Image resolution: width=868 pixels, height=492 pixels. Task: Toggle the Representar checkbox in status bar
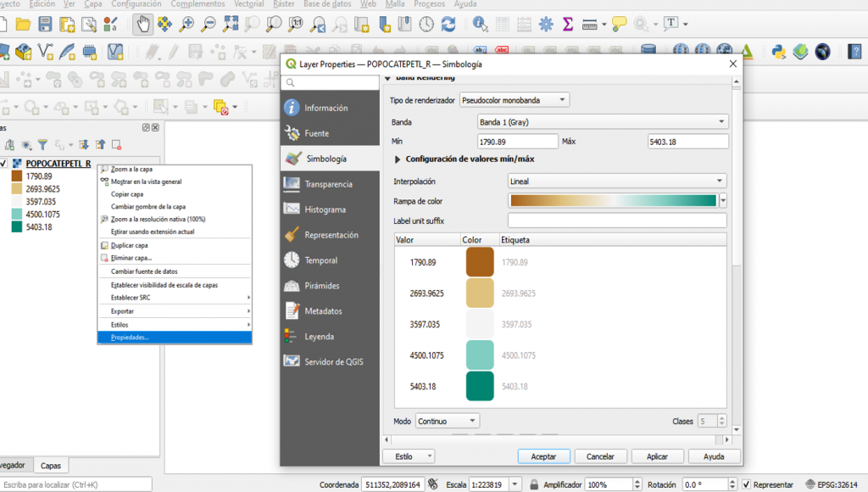(746, 484)
